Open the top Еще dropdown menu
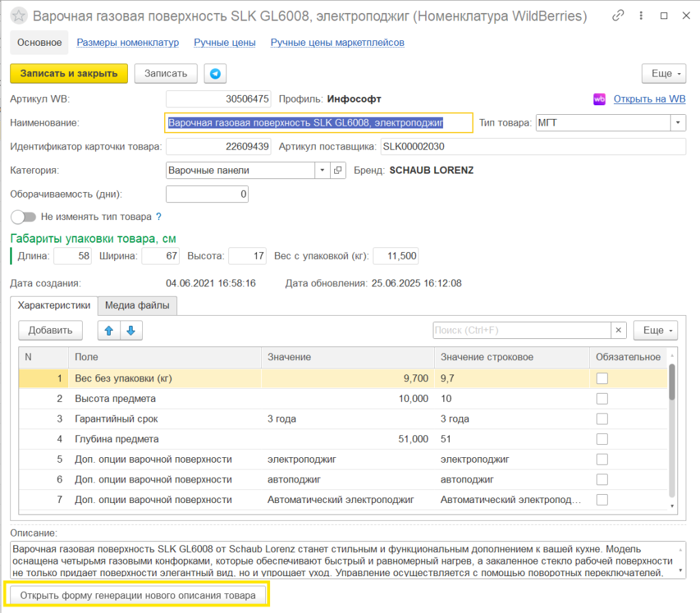700x613 pixels. 663,73
